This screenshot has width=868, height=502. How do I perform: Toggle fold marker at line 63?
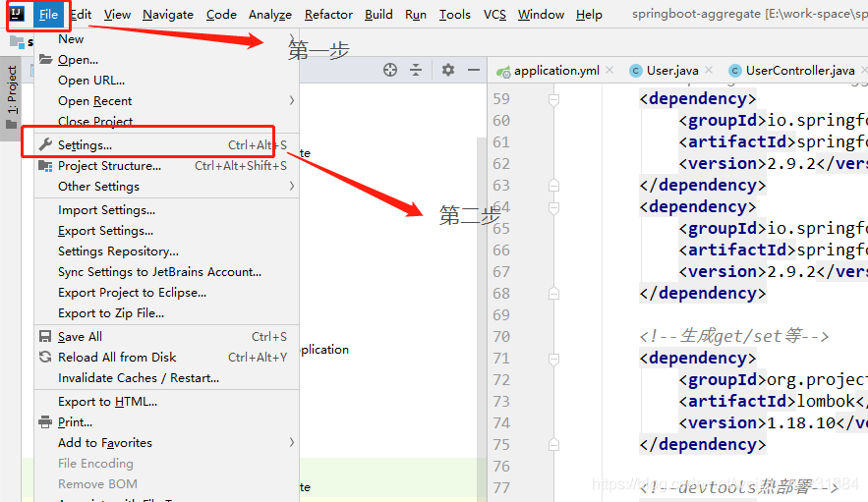pyautogui.click(x=553, y=185)
